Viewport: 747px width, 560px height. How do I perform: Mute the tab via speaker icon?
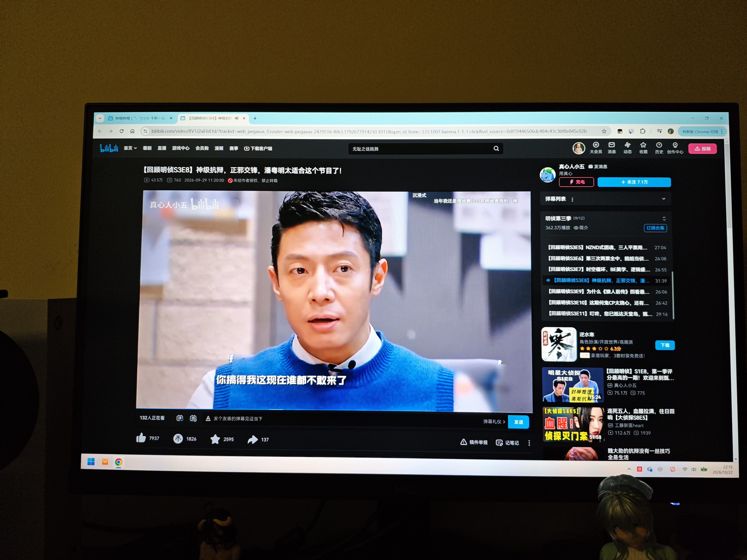(237, 118)
